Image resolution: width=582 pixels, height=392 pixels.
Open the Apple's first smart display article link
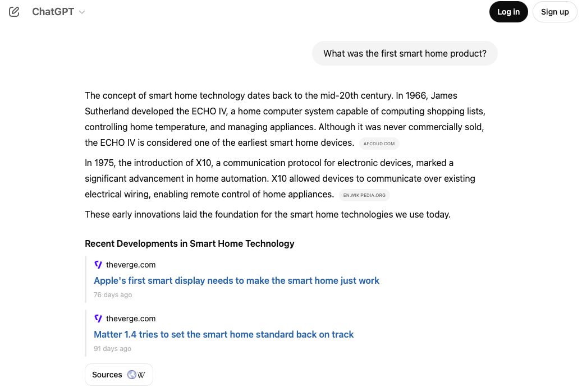236,280
